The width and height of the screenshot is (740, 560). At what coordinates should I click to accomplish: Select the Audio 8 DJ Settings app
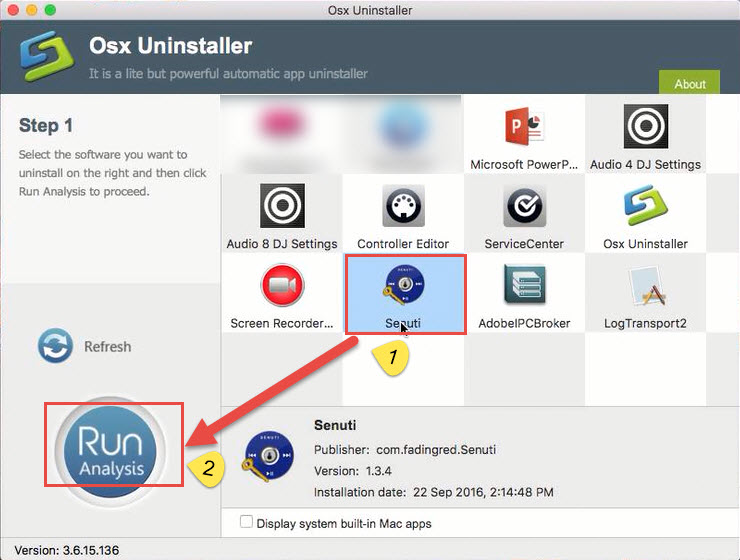click(x=282, y=209)
